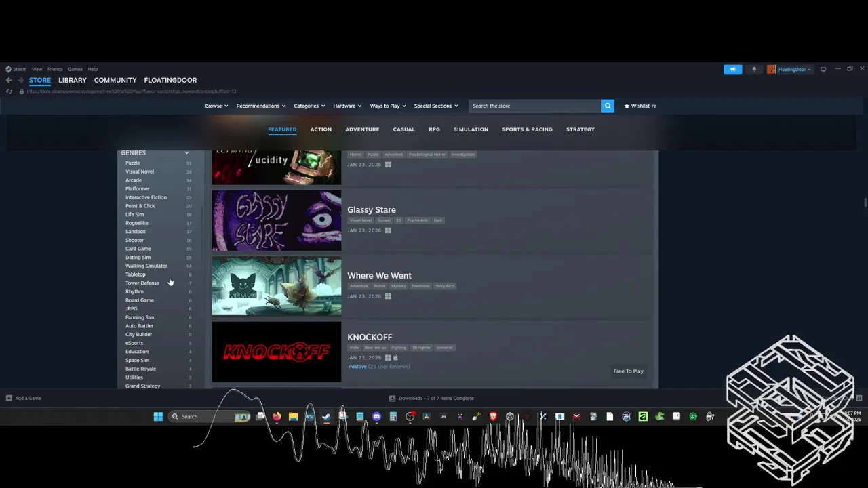Viewport: 868px width, 488px height.
Task: Click the Steam taskbar icon
Action: click(326, 416)
